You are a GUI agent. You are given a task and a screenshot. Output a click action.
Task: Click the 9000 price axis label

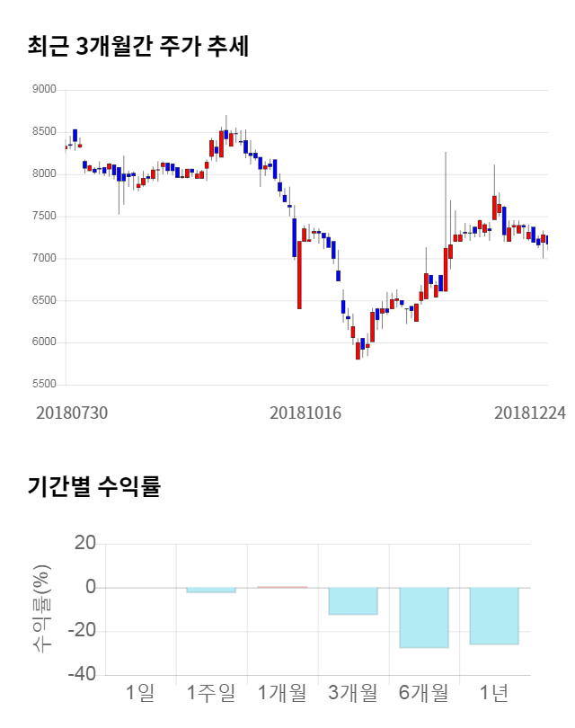(44, 90)
